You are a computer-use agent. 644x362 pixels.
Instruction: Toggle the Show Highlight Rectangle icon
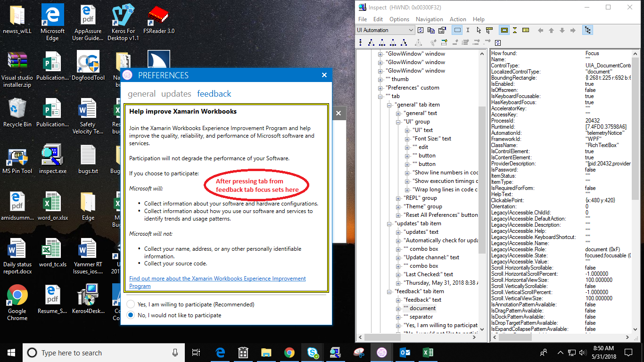(504, 30)
